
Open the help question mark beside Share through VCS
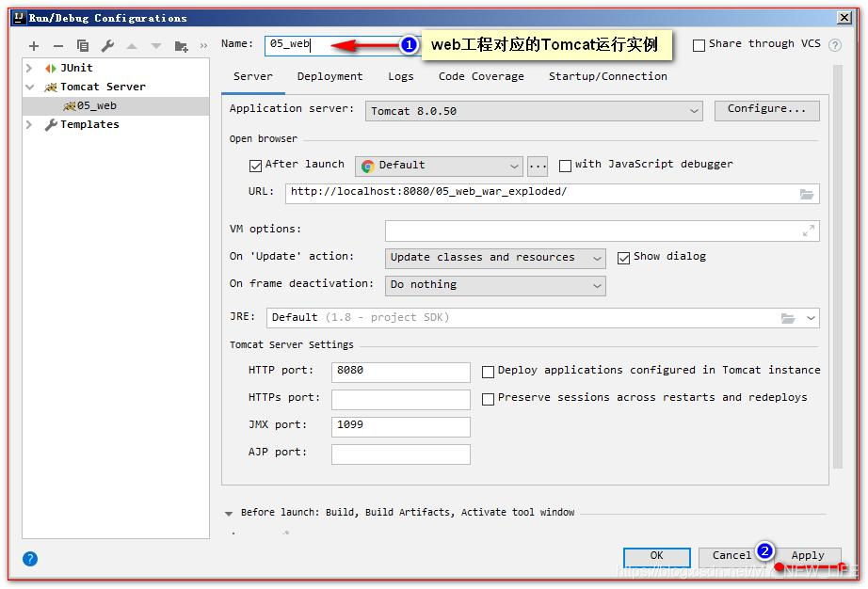835,45
